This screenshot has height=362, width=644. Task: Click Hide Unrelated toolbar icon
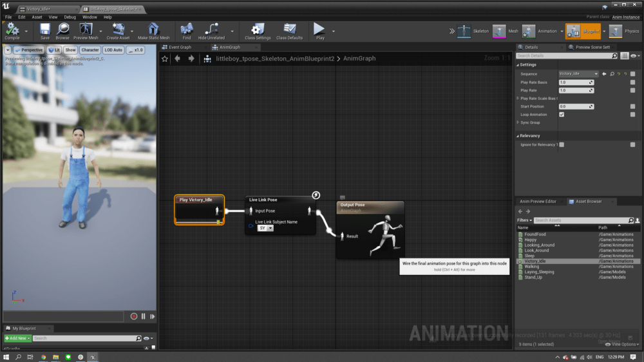tap(211, 31)
